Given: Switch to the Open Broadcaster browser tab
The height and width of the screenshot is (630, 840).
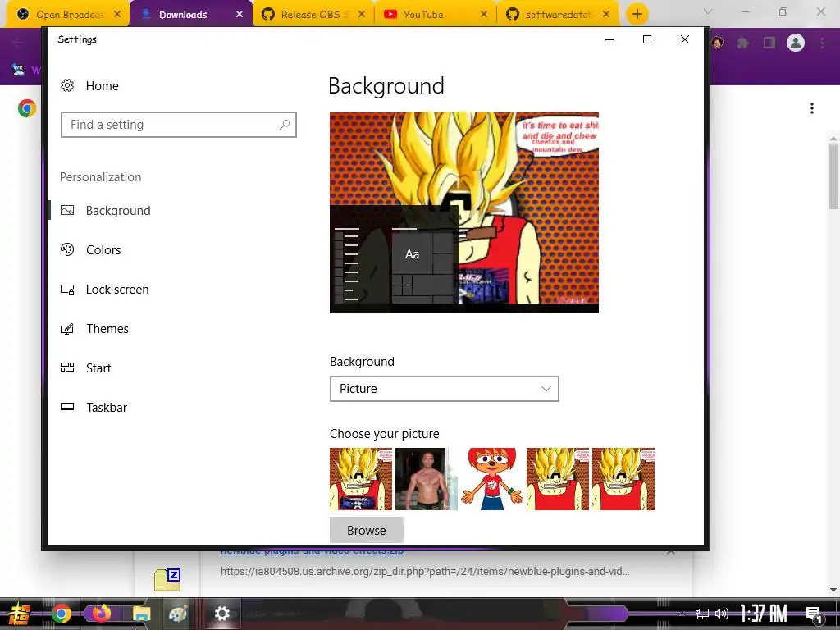Looking at the screenshot, I should point(67,15).
